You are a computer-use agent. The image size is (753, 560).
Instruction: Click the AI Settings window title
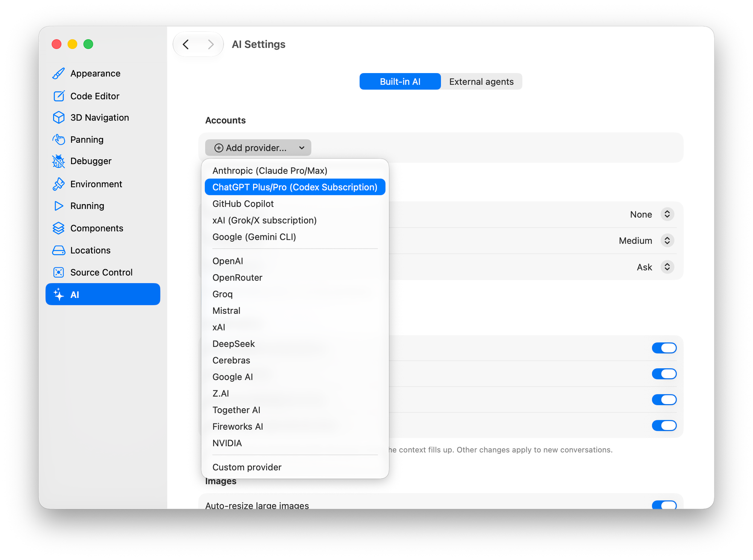click(x=259, y=44)
